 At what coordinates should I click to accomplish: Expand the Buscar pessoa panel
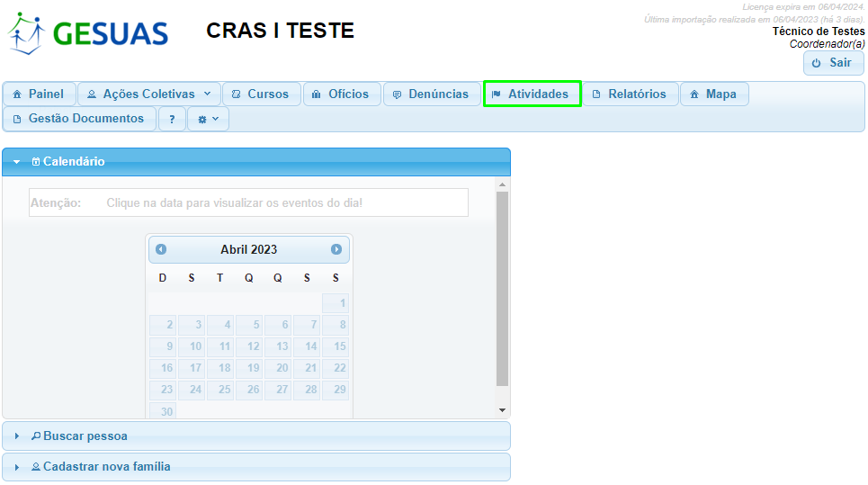[256, 436]
